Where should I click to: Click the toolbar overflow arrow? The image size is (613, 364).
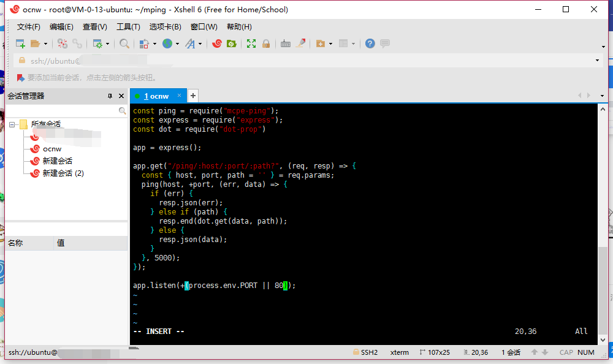pos(604,47)
